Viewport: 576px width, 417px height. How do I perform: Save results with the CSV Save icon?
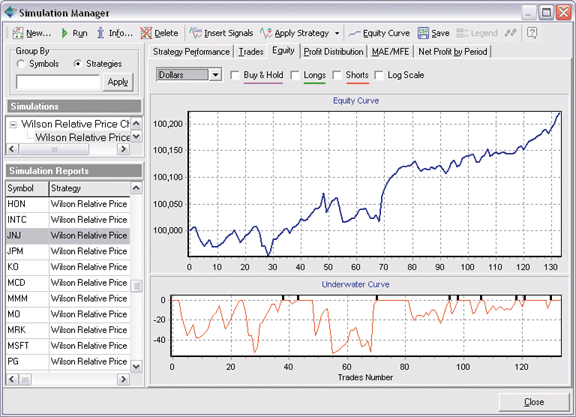(423, 33)
